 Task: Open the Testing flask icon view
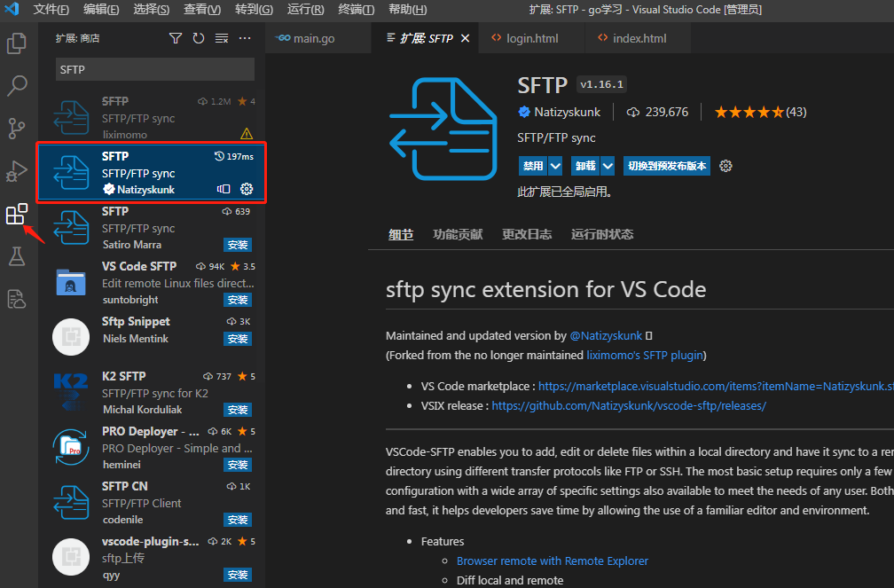click(x=17, y=256)
